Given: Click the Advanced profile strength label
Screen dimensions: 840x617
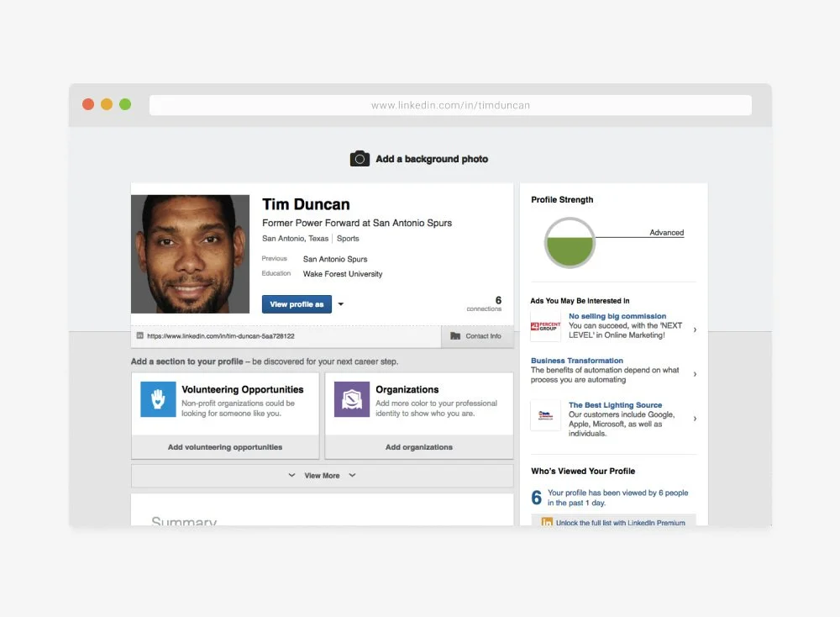Looking at the screenshot, I should point(666,233).
